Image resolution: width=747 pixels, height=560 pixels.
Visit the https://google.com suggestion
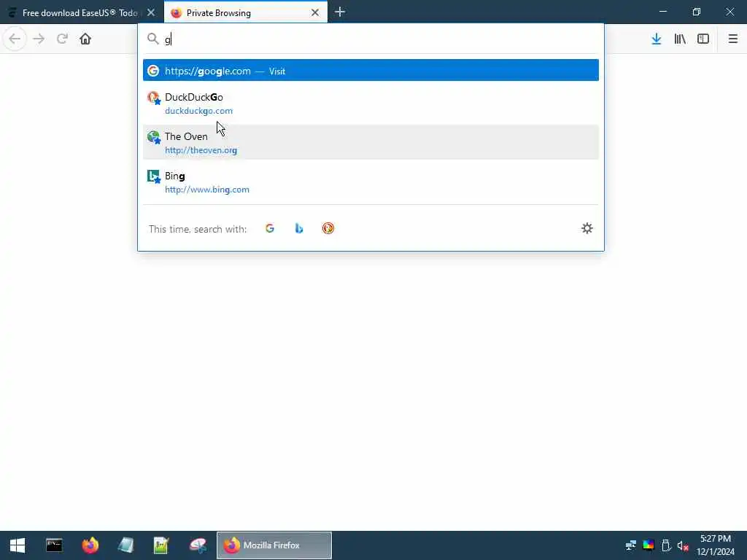point(371,71)
